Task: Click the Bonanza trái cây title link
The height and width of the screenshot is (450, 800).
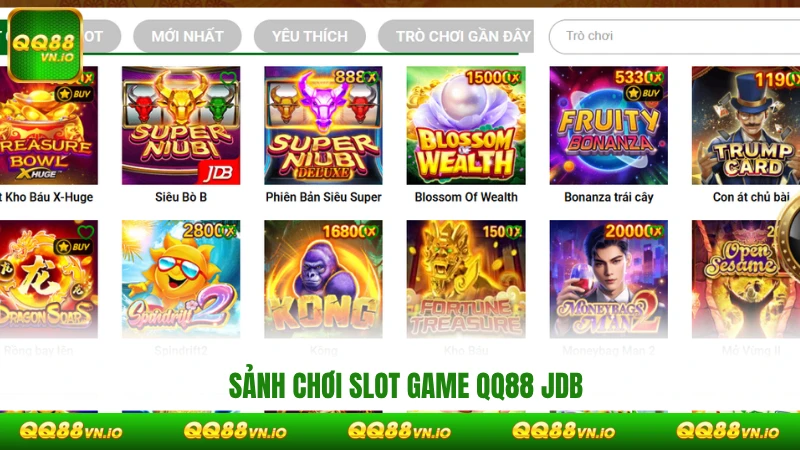Action: click(609, 197)
